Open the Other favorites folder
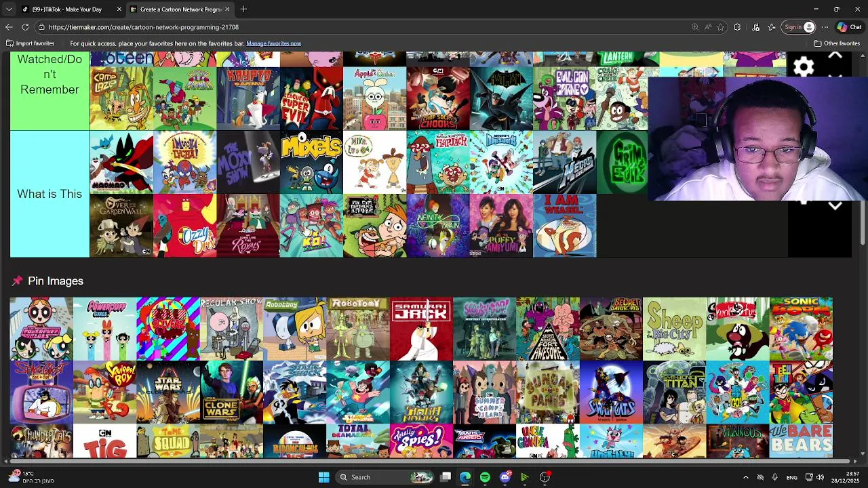Viewport: 868px width, 488px height. click(837, 43)
